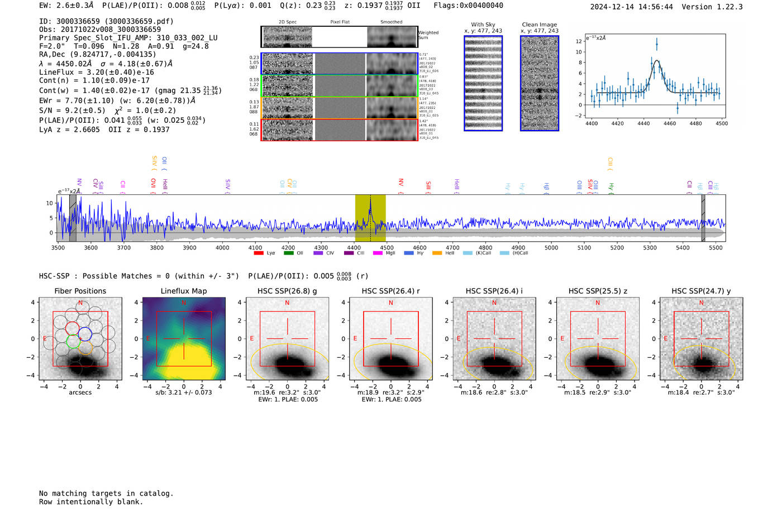Click the green OII legend swatch
Image resolution: width=782 pixels, height=532 pixels.
pyautogui.click(x=288, y=253)
